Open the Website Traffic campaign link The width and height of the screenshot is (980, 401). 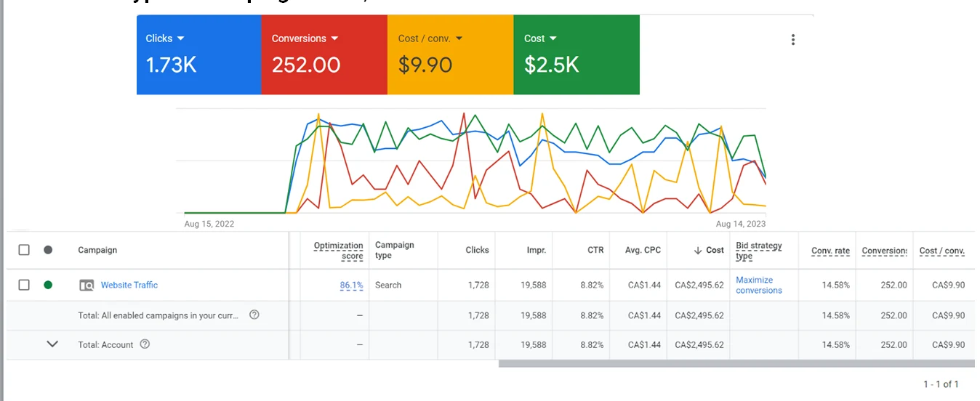129,285
